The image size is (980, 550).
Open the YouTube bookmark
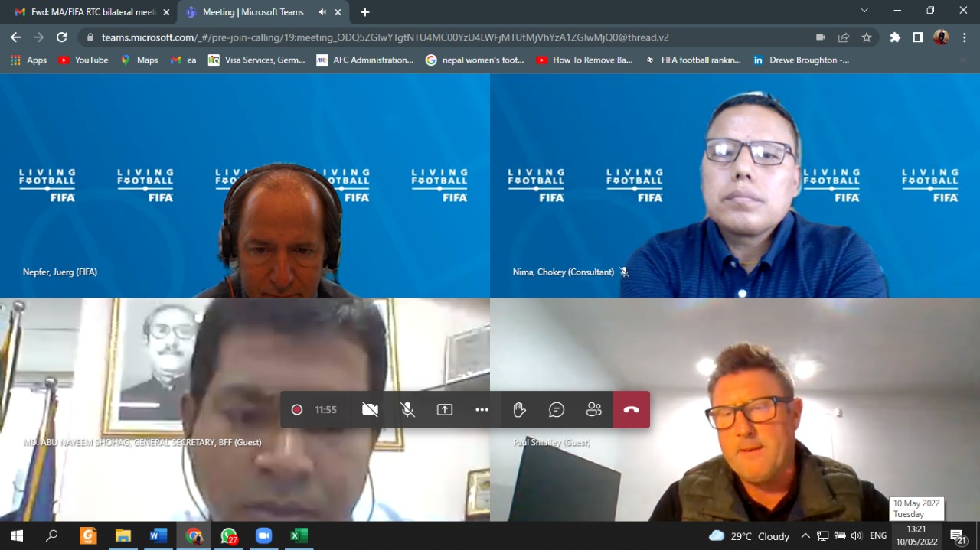coord(83,60)
